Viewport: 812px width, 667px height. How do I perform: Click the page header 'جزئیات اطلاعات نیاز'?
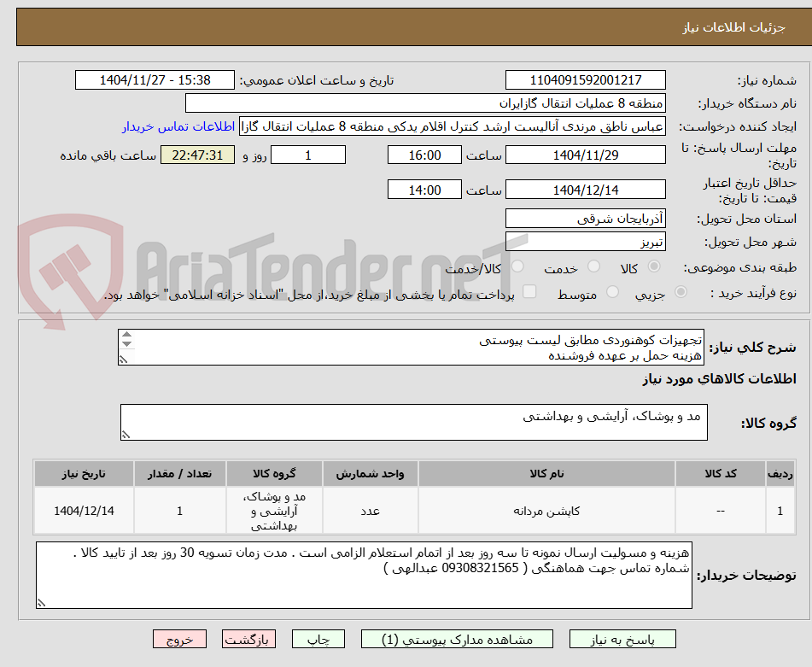733,27
